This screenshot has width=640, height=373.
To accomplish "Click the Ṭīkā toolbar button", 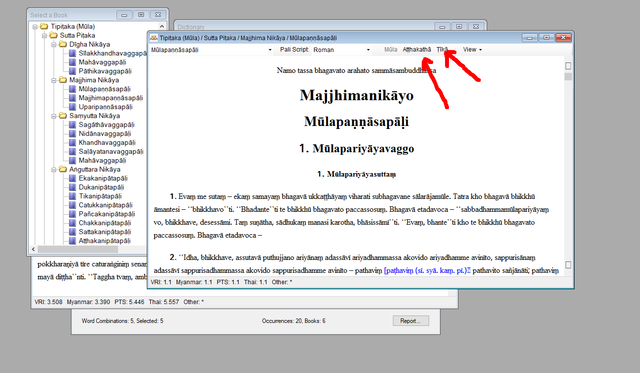I will [x=442, y=50].
